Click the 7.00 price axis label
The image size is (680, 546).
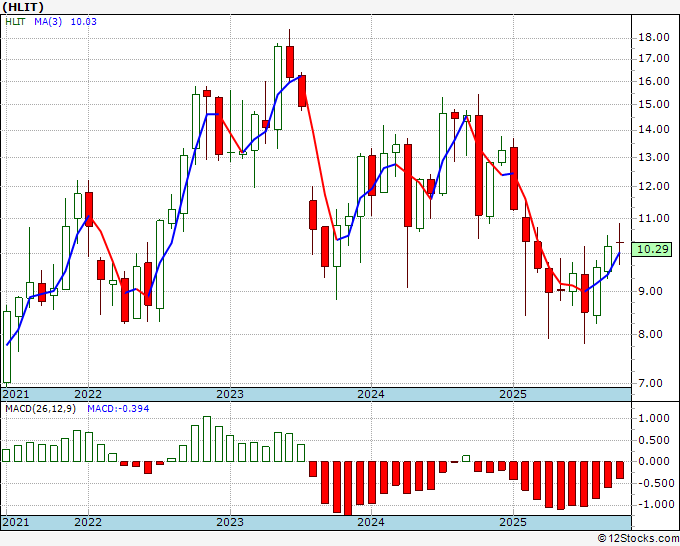click(x=651, y=383)
